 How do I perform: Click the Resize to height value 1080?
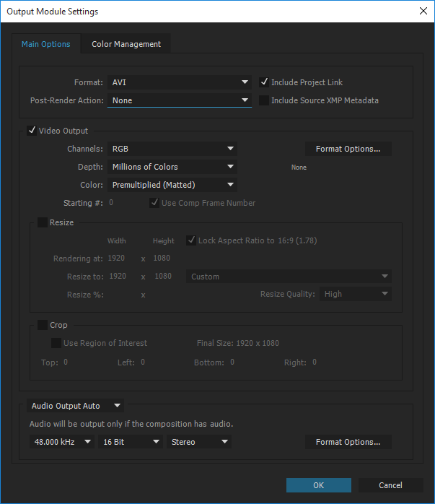163,276
